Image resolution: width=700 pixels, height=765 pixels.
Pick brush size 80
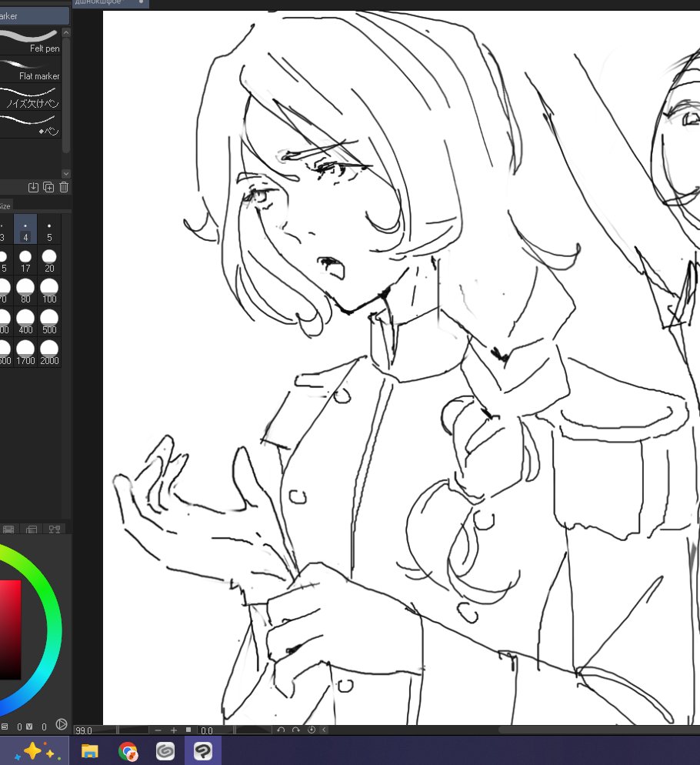(x=25, y=291)
